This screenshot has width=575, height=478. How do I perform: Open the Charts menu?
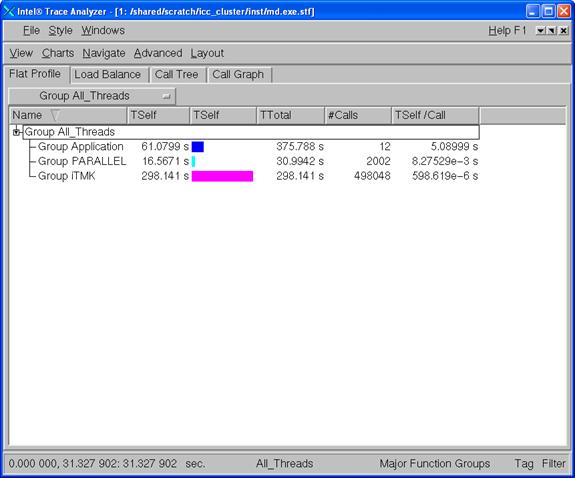(x=58, y=53)
